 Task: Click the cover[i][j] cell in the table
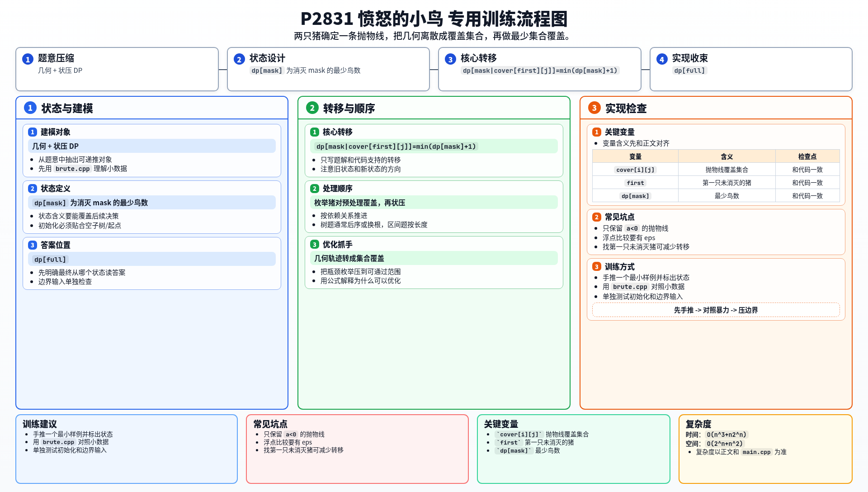tap(635, 170)
